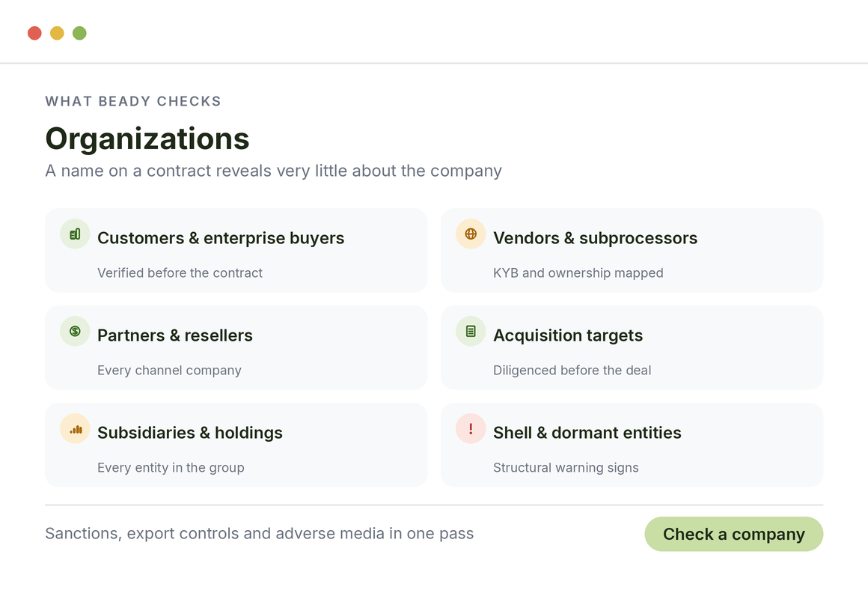Select the Acquisition targets card title

point(568,335)
